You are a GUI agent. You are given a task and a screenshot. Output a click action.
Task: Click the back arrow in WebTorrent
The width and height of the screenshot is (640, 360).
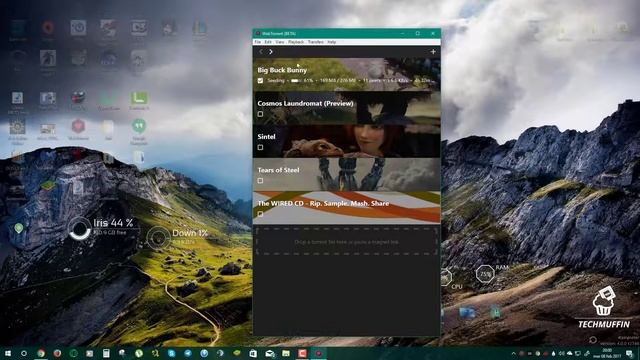(261, 52)
